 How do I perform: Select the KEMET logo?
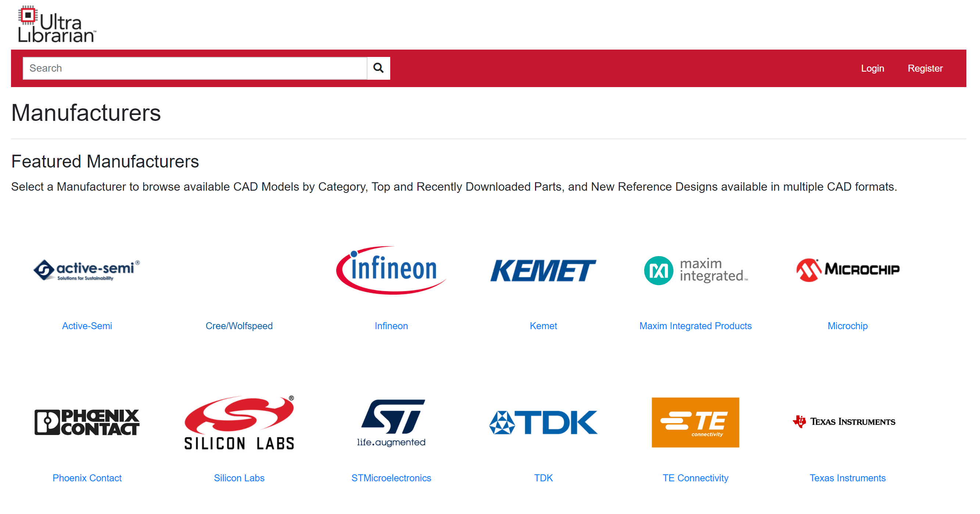point(543,270)
